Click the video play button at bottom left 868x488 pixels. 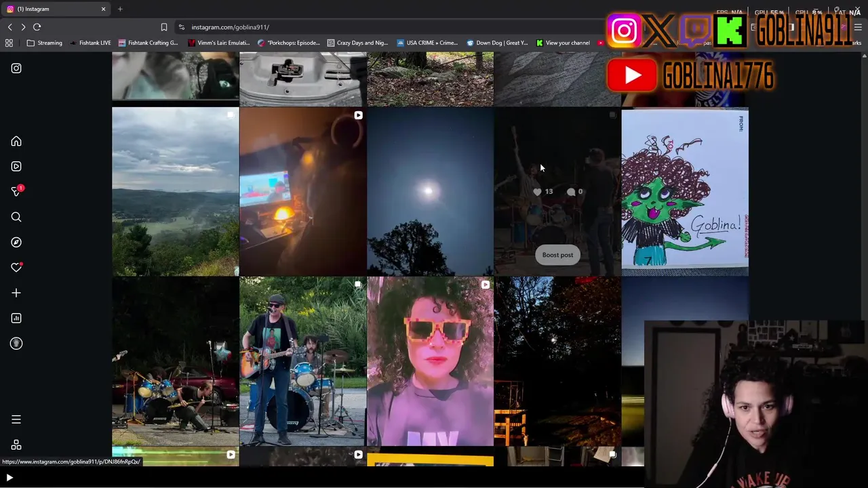click(x=9, y=478)
